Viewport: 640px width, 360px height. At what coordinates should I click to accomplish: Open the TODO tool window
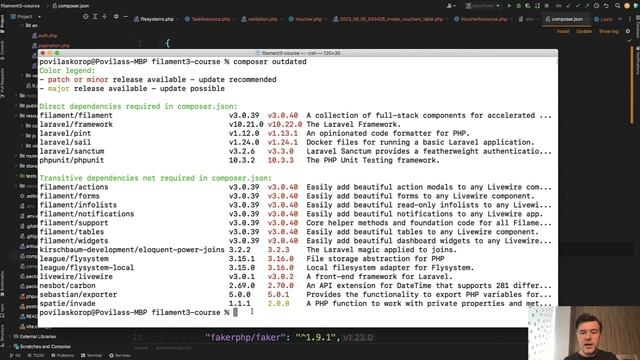pyautogui.click(x=36, y=356)
